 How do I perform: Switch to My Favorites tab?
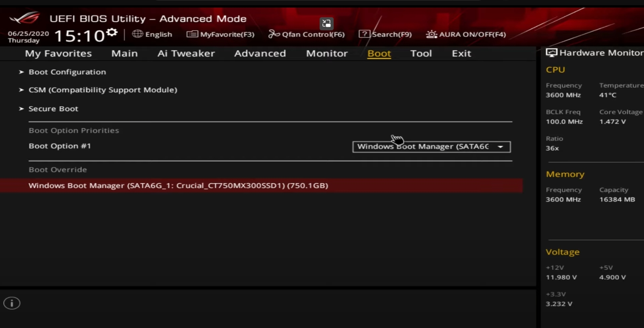pyautogui.click(x=58, y=53)
